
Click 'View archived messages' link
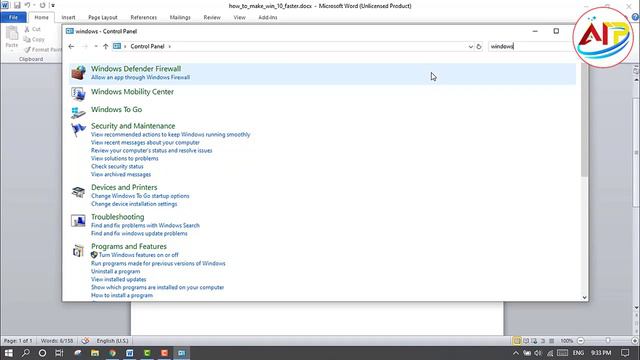[121, 174]
